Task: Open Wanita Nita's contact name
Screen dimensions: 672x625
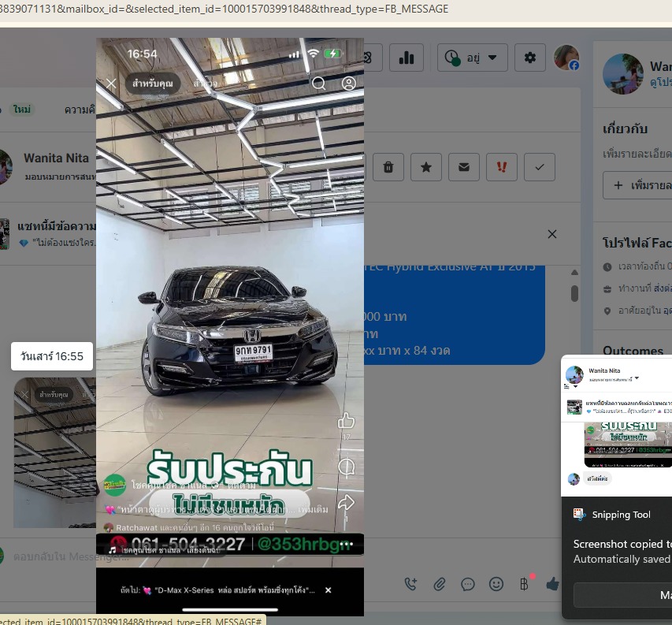Action: point(56,158)
